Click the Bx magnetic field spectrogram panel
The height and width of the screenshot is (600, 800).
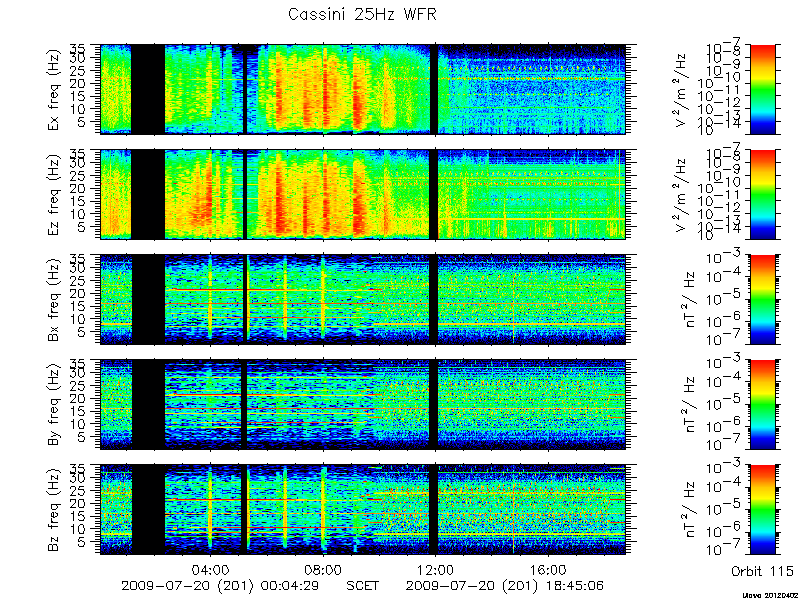[363, 299]
